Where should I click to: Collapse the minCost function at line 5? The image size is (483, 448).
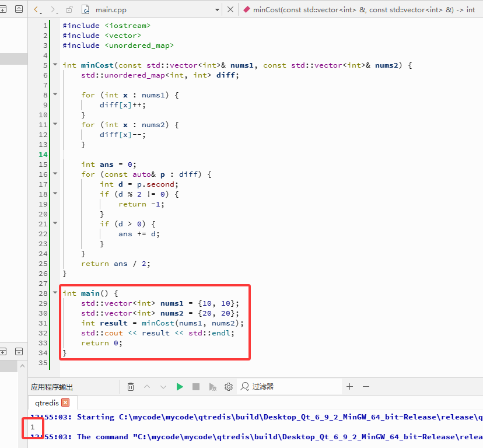point(55,65)
